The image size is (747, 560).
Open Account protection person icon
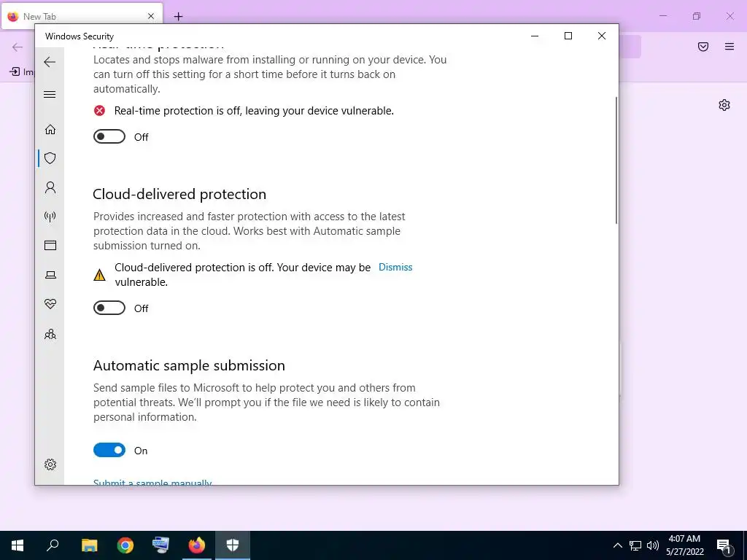point(50,187)
